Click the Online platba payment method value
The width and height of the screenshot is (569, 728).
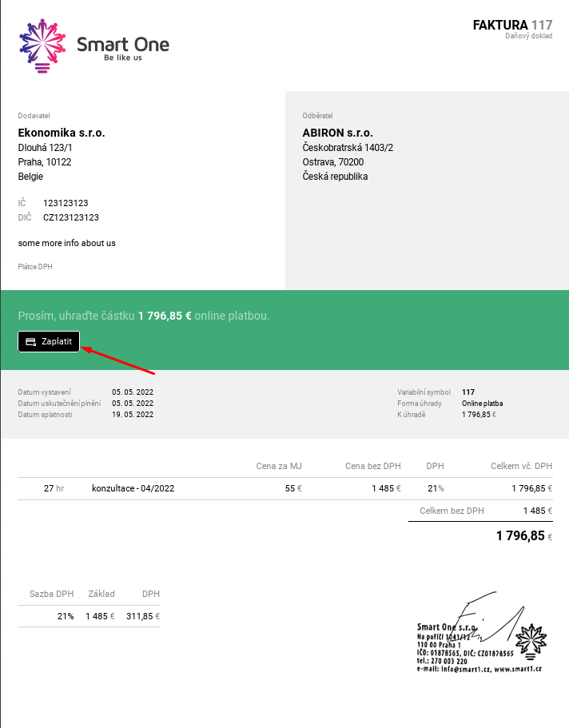click(483, 404)
